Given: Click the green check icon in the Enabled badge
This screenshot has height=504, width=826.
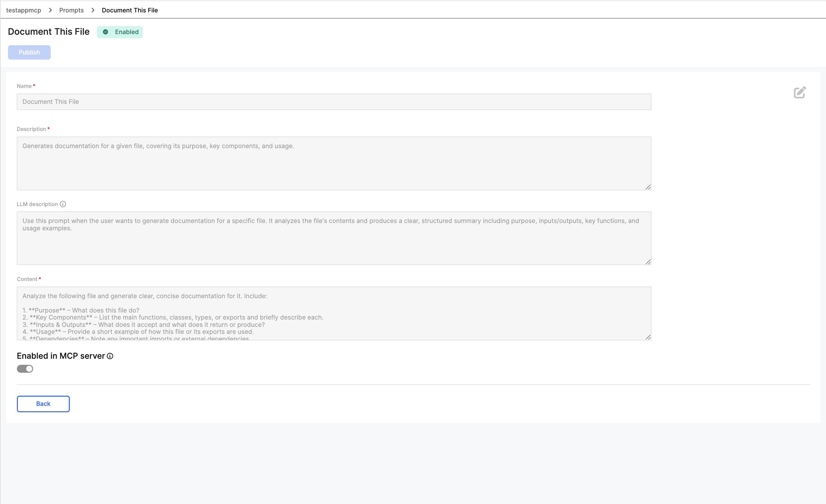Looking at the screenshot, I should pyautogui.click(x=105, y=32).
